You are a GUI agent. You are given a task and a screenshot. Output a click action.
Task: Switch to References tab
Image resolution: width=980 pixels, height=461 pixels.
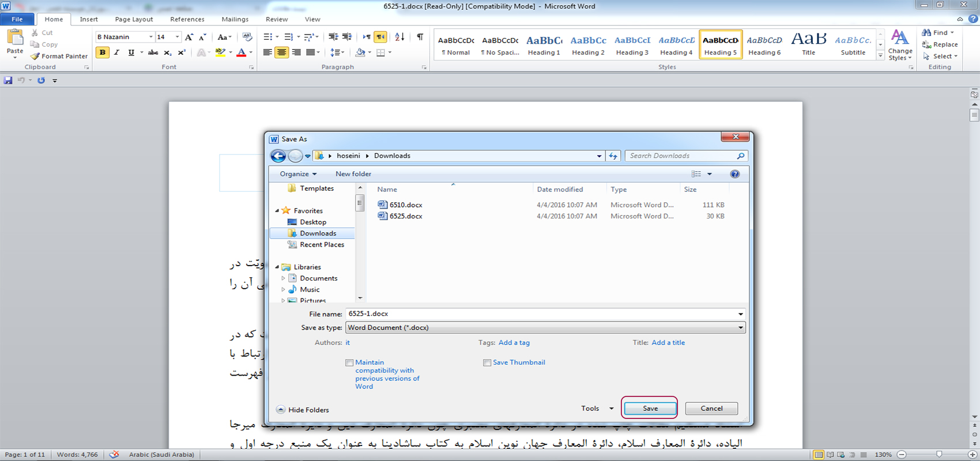click(187, 19)
